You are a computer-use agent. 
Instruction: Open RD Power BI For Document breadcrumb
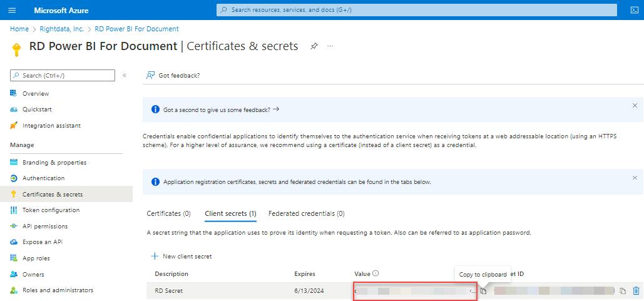tap(137, 29)
